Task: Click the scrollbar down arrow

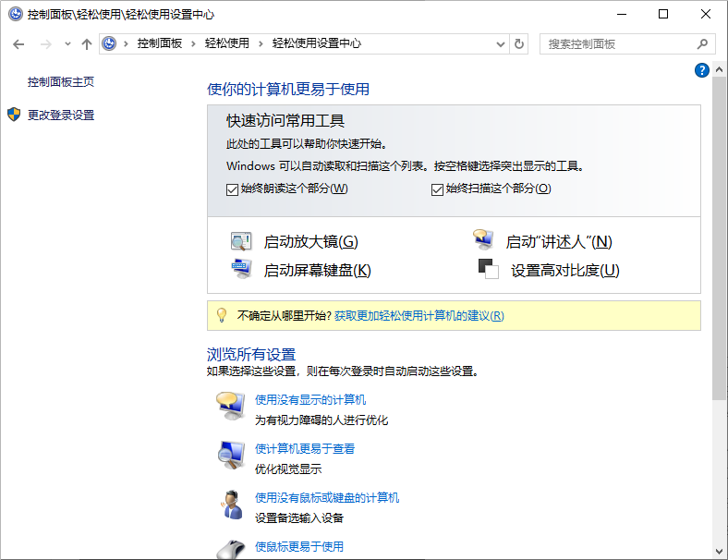Action: (719, 552)
